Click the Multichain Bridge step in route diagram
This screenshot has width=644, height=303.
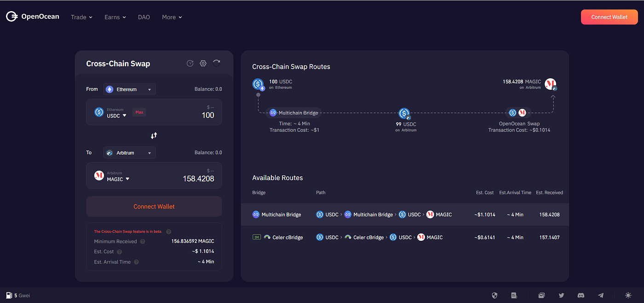point(293,113)
